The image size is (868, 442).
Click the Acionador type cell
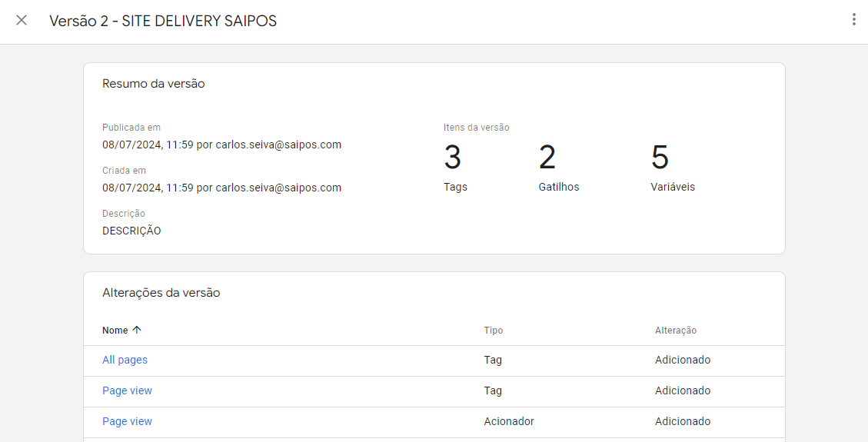pos(509,421)
